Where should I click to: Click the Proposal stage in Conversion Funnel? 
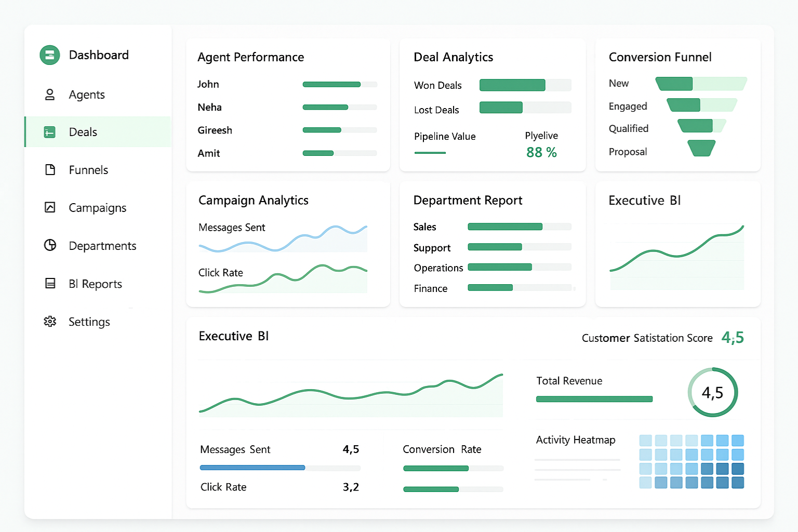pyautogui.click(x=701, y=149)
